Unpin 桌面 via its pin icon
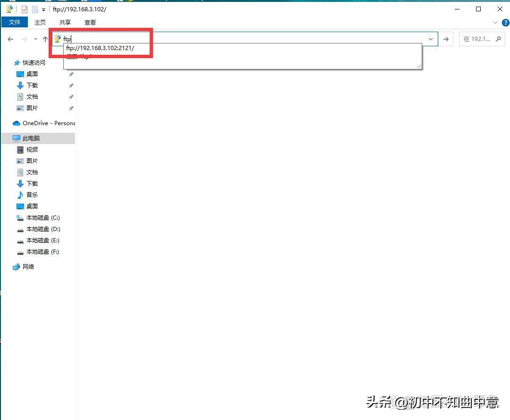510x420 pixels. click(x=71, y=74)
